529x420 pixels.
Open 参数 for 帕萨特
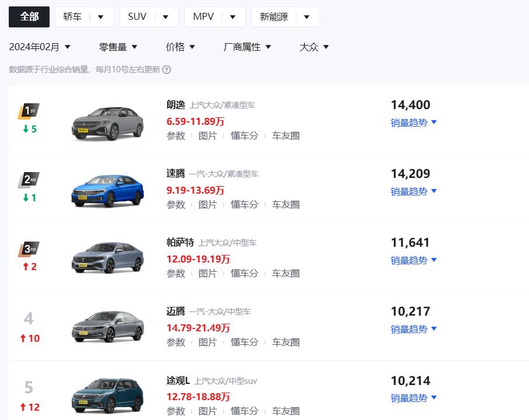pyautogui.click(x=176, y=273)
